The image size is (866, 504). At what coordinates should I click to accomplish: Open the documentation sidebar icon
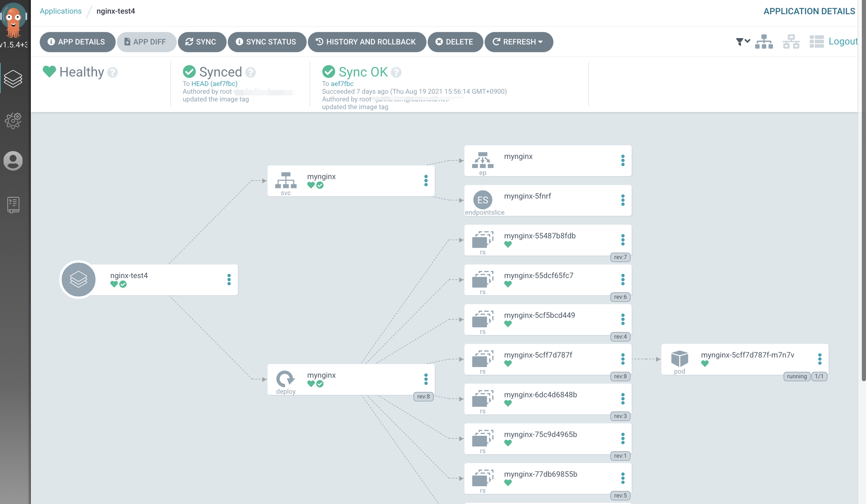click(13, 205)
